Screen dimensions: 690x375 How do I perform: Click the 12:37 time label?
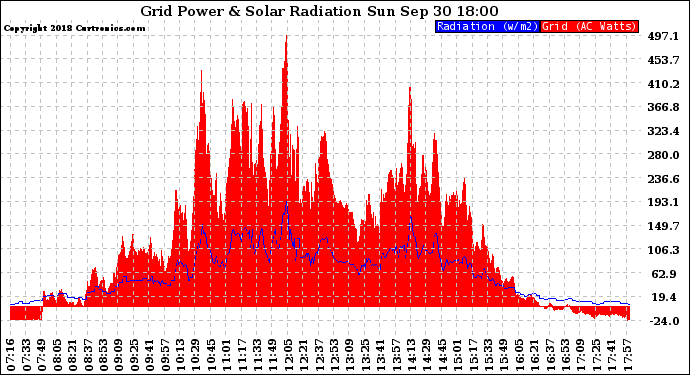319,355
